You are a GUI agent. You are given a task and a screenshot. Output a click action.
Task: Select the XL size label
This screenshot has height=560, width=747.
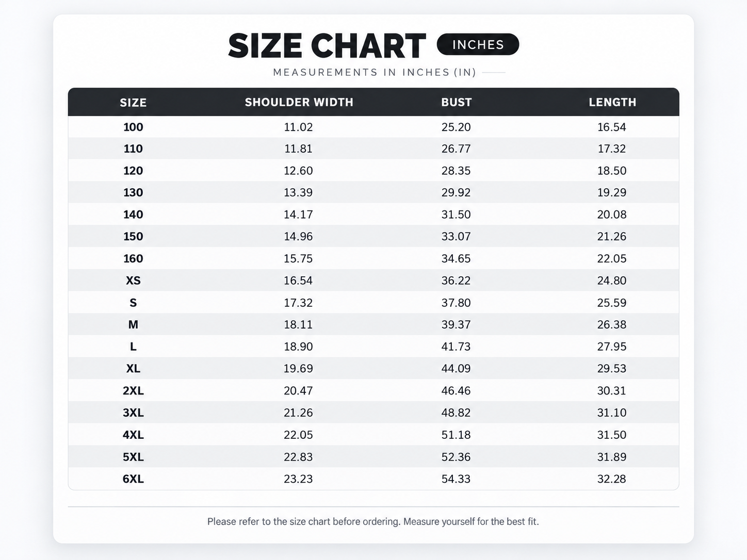point(133,369)
